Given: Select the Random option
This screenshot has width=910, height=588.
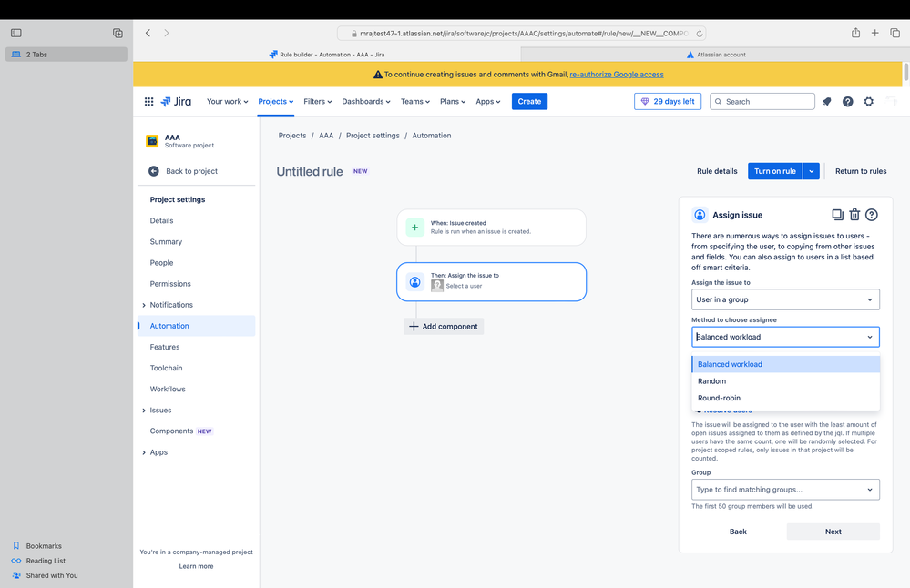Looking at the screenshot, I should coord(786,381).
